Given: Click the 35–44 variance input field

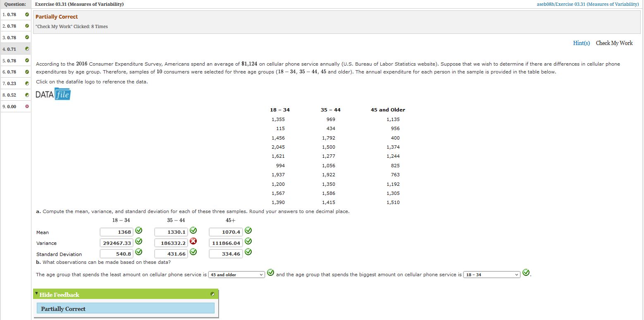Looking at the screenshot, I should point(171,243).
